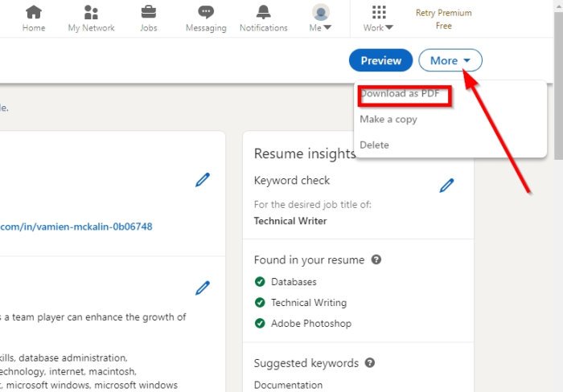This screenshot has width=563, height=392.
Task: Open Messaging chat icon
Action: [206, 13]
